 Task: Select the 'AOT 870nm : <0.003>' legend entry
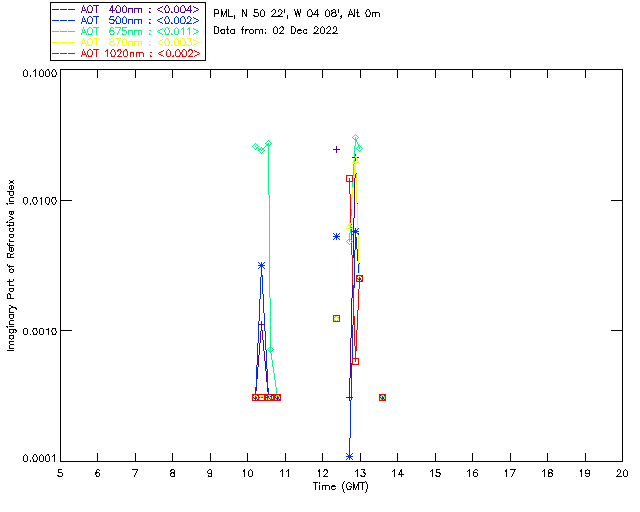click(127, 42)
